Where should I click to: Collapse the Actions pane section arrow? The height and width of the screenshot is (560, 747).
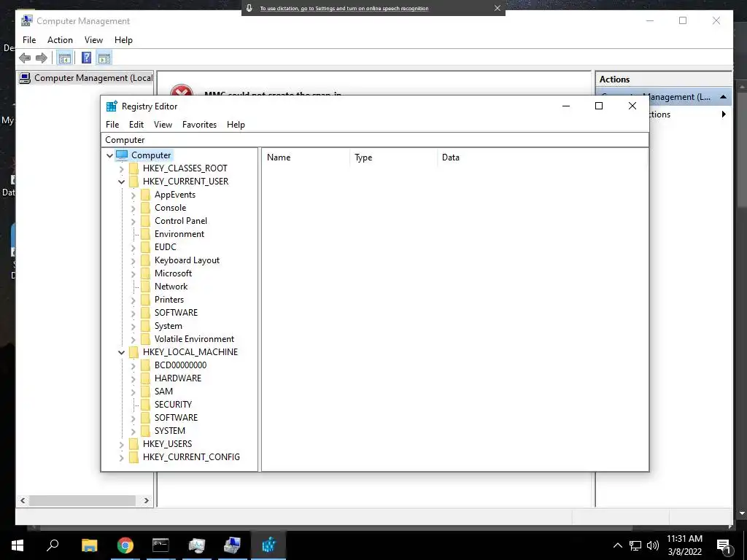(723, 97)
